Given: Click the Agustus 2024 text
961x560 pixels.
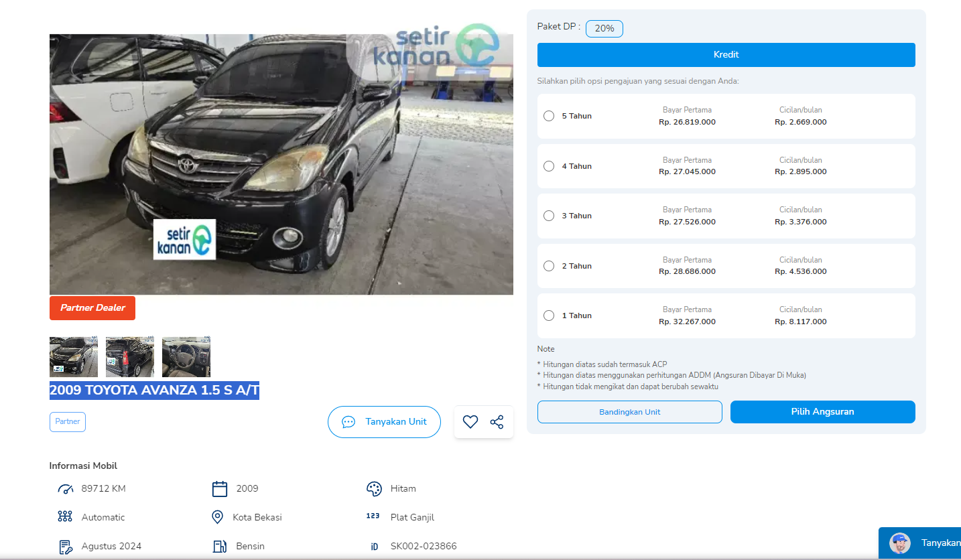Looking at the screenshot, I should pyautogui.click(x=111, y=547).
